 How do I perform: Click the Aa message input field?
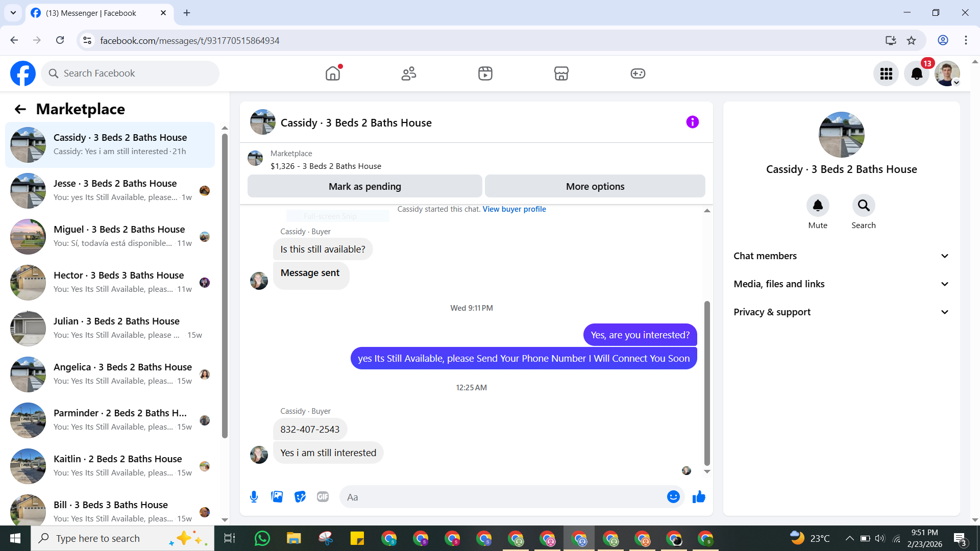pyautogui.click(x=503, y=497)
